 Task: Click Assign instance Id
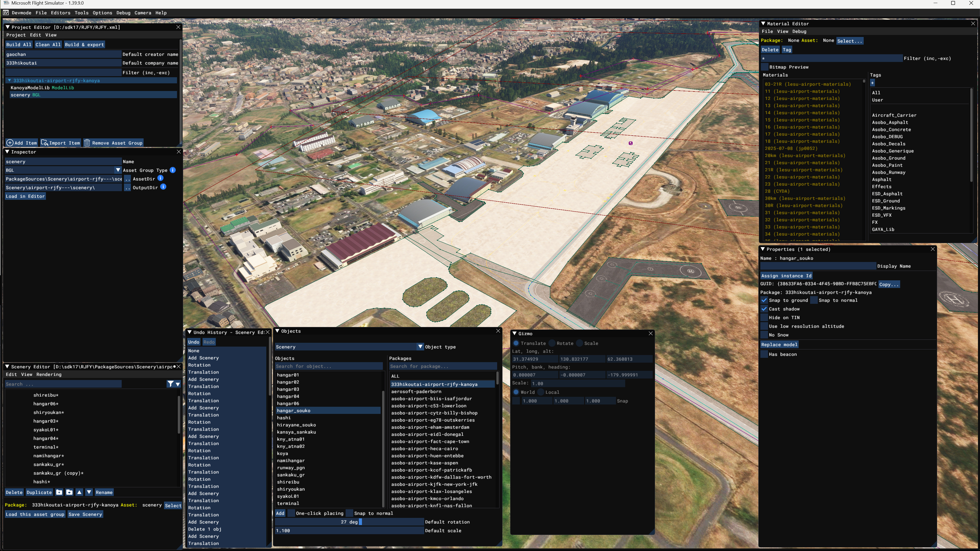point(786,275)
